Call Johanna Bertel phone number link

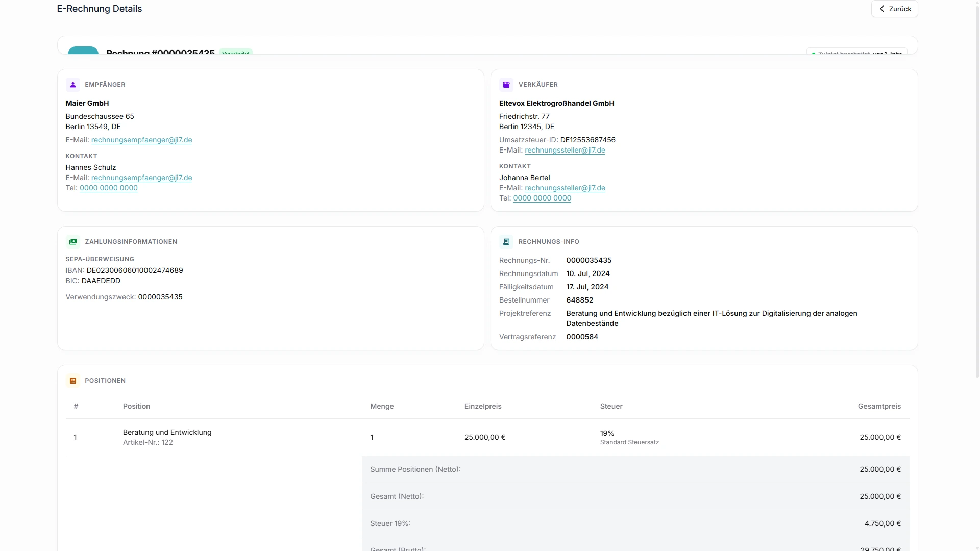pos(542,198)
